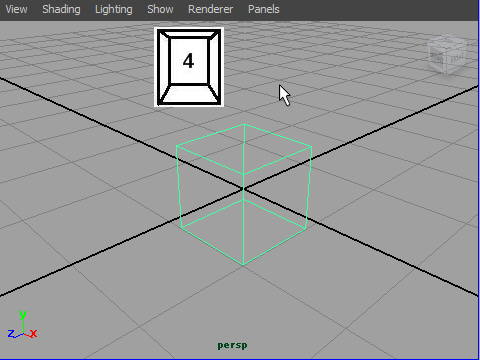Click the blue Z axis label

11,333
